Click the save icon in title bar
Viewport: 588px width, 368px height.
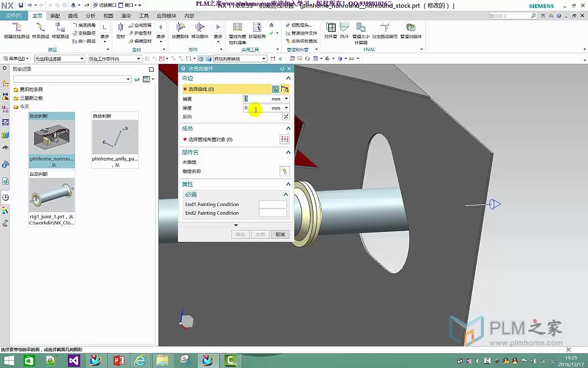(x=20, y=5)
